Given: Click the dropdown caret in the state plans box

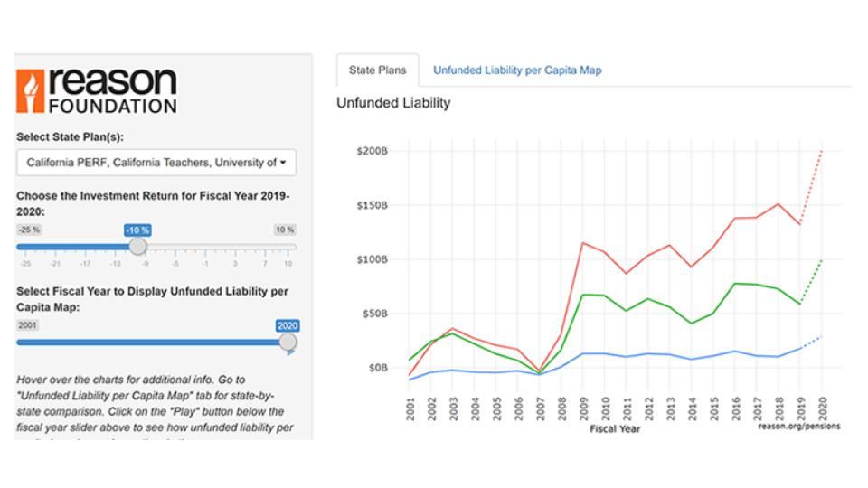Looking at the screenshot, I should (284, 163).
